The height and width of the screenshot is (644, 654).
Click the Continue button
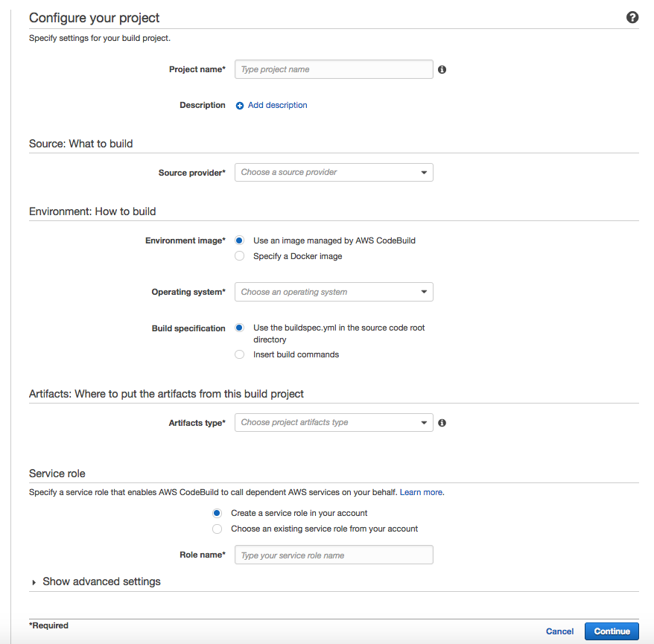point(612,631)
